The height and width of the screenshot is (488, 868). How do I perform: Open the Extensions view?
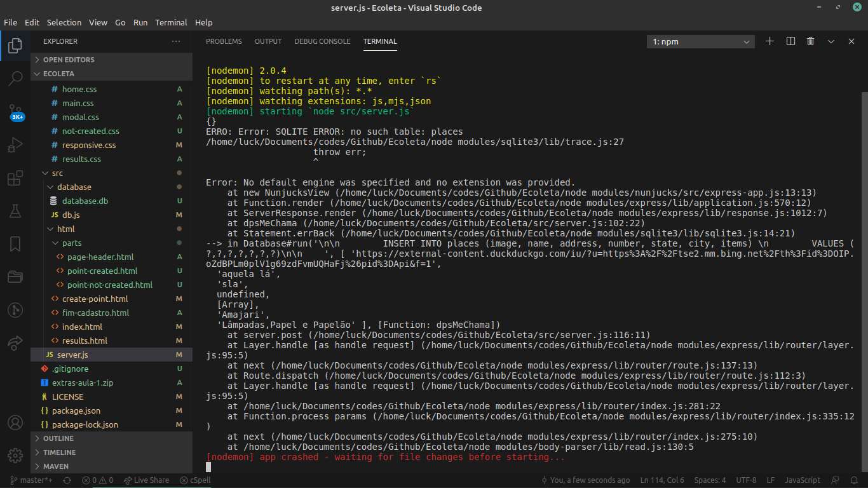pyautogui.click(x=15, y=178)
